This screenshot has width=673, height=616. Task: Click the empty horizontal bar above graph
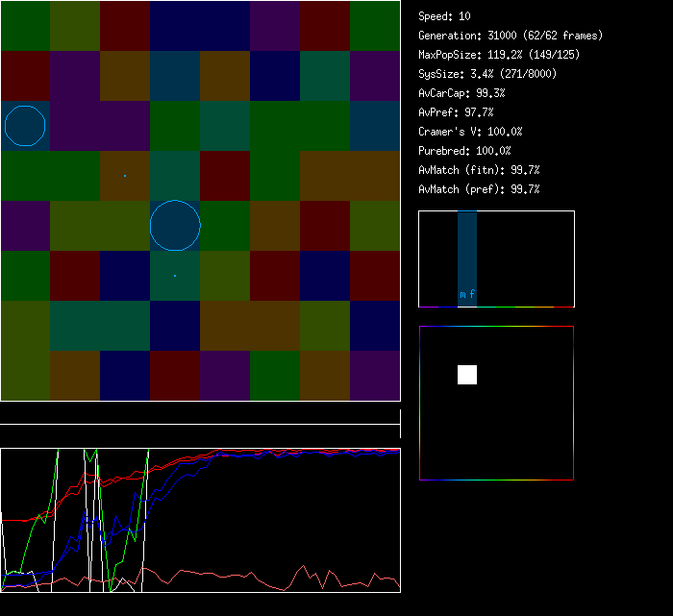[x=200, y=414]
